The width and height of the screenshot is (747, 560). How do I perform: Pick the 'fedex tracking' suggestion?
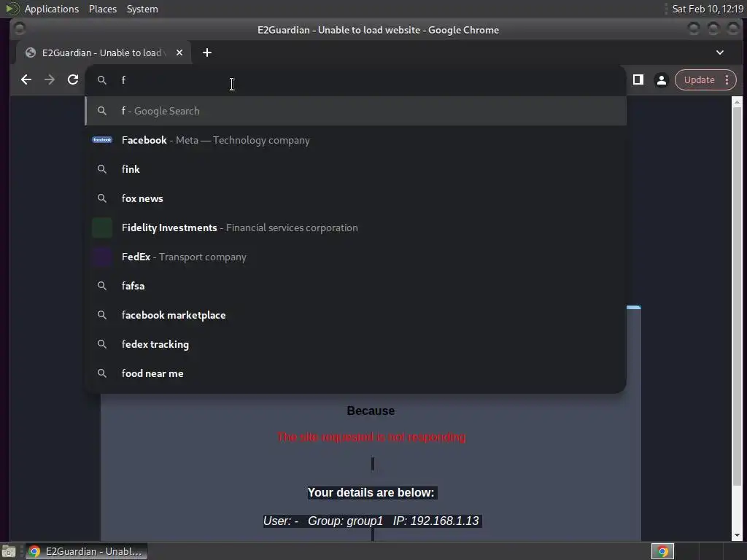[x=355, y=344]
